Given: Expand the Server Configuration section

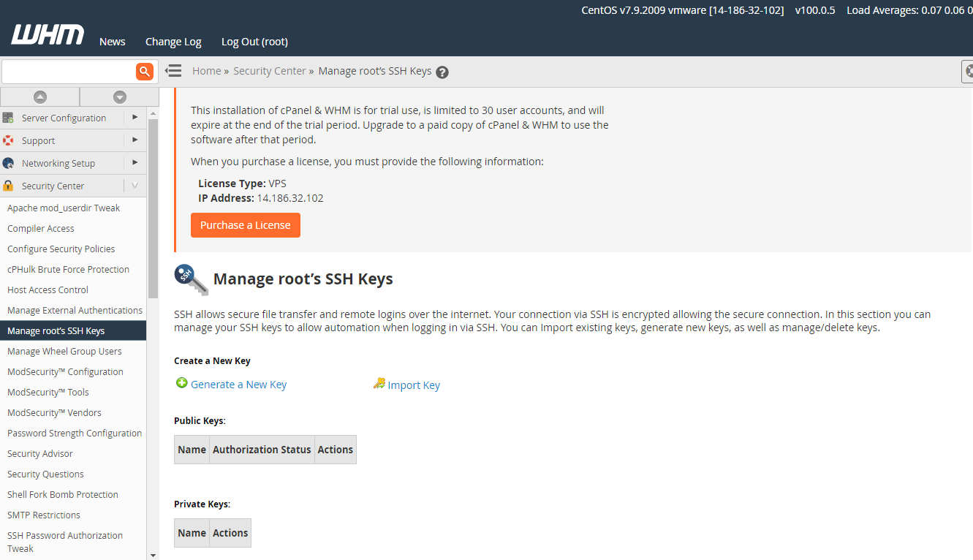Looking at the screenshot, I should [135, 118].
